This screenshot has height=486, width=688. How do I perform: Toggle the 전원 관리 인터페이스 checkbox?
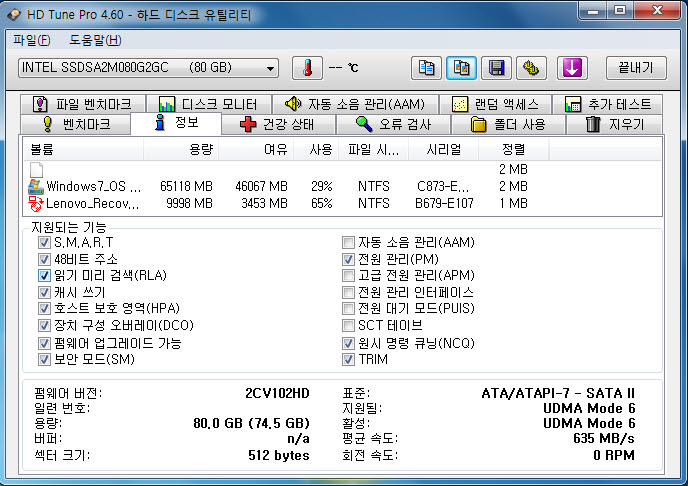(348, 292)
